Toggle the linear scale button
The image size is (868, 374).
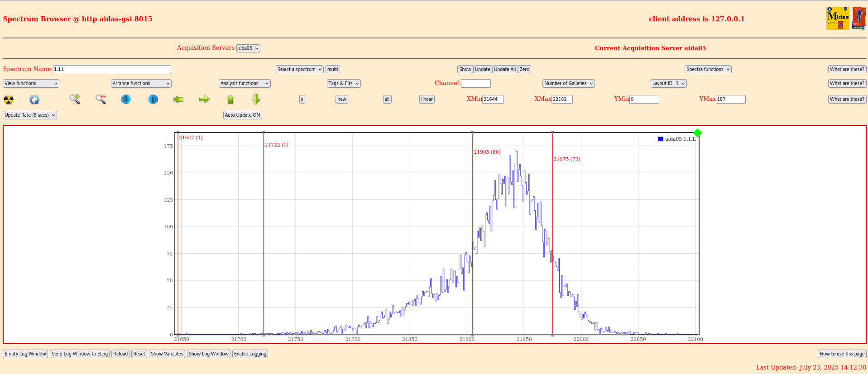[x=427, y=99]
